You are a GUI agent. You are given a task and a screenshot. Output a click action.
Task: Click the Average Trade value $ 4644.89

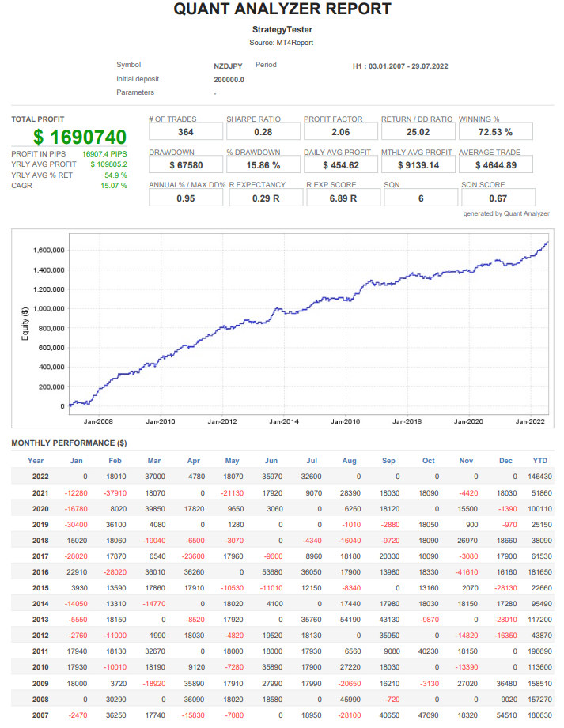[x=496, y=165]
